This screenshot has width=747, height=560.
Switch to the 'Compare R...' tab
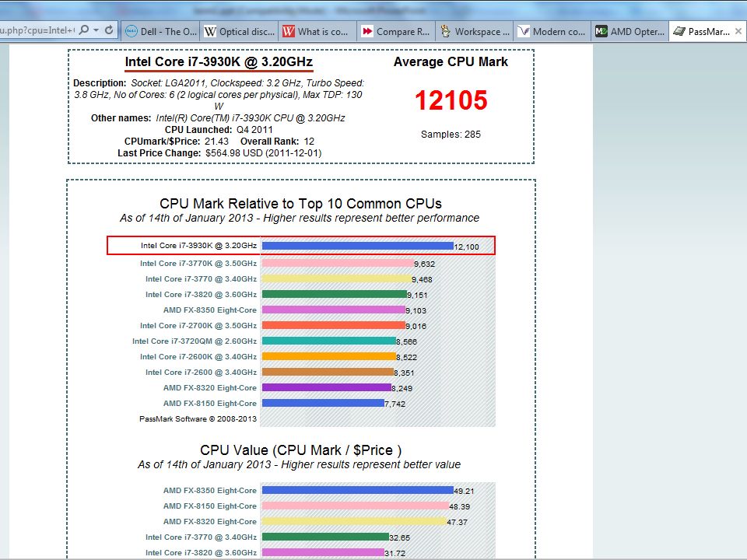(396, 31)
